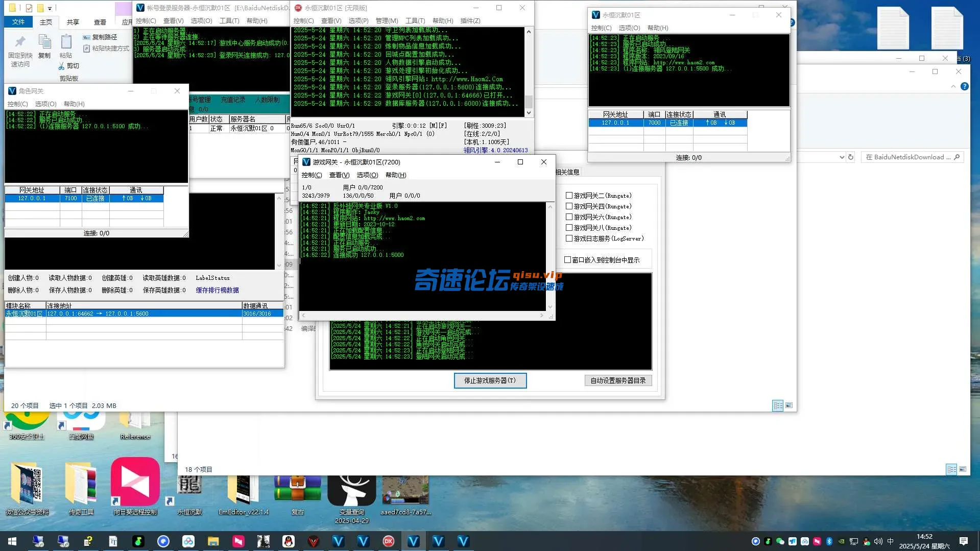Switch Explorer to details view icon in status bar

778,405
